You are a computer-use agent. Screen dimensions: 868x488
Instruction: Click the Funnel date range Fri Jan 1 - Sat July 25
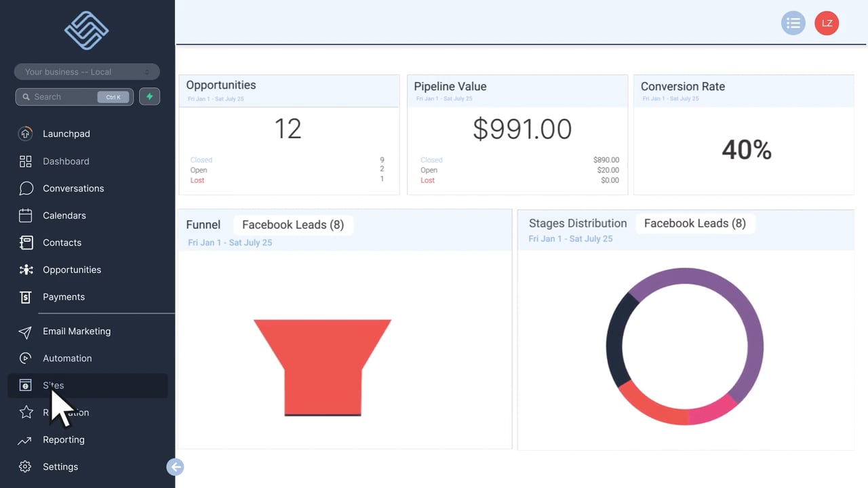pyautogui.click(x=230, y=243)
